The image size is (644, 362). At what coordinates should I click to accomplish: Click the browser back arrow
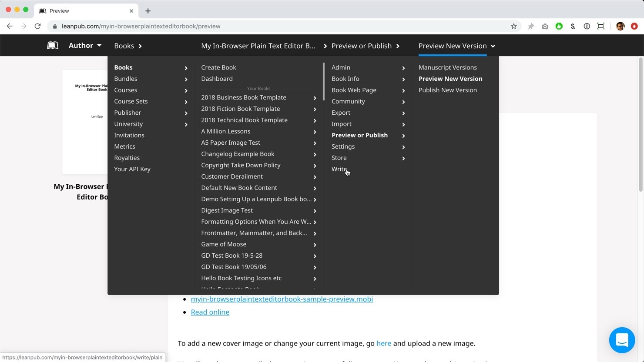(10, 26)
